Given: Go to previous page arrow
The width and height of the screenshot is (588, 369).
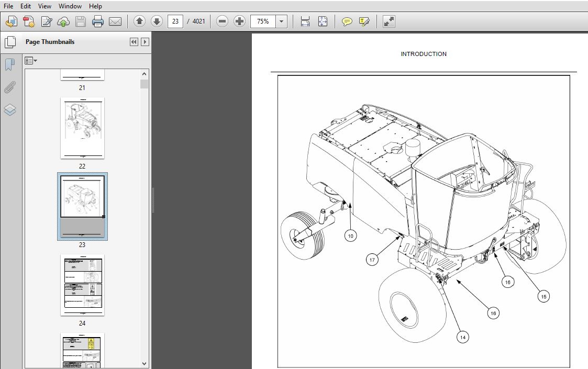Looking at the screenshot, I should (139, 21).
